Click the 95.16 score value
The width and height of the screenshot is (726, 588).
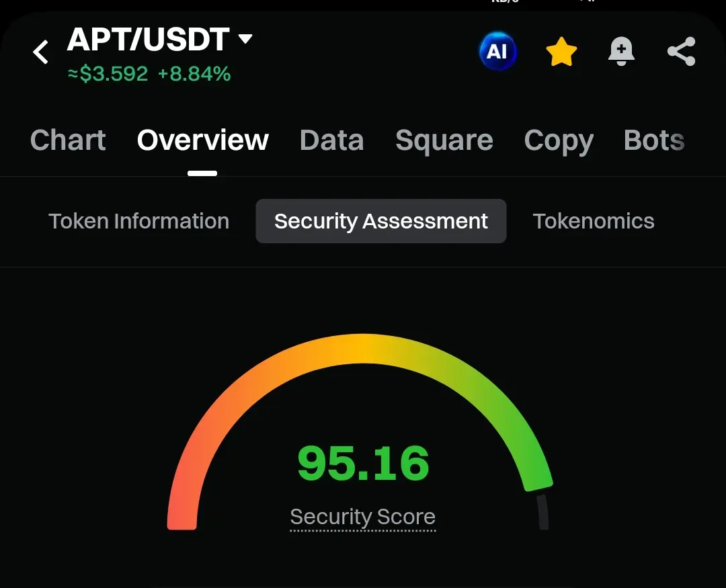364,463
